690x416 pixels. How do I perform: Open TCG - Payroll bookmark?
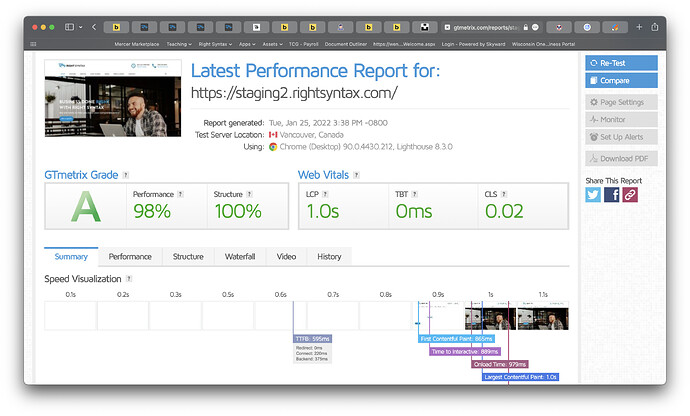pos(303,44)
